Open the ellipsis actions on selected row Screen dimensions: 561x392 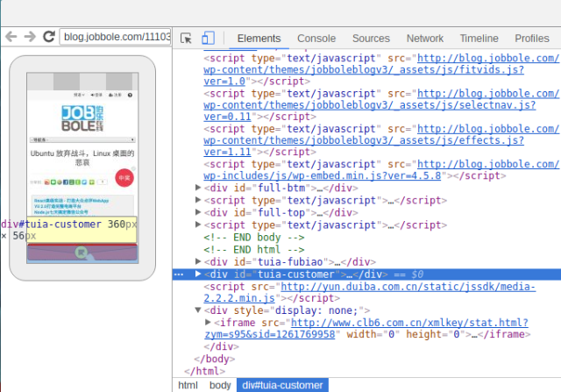tap(179, 274)
